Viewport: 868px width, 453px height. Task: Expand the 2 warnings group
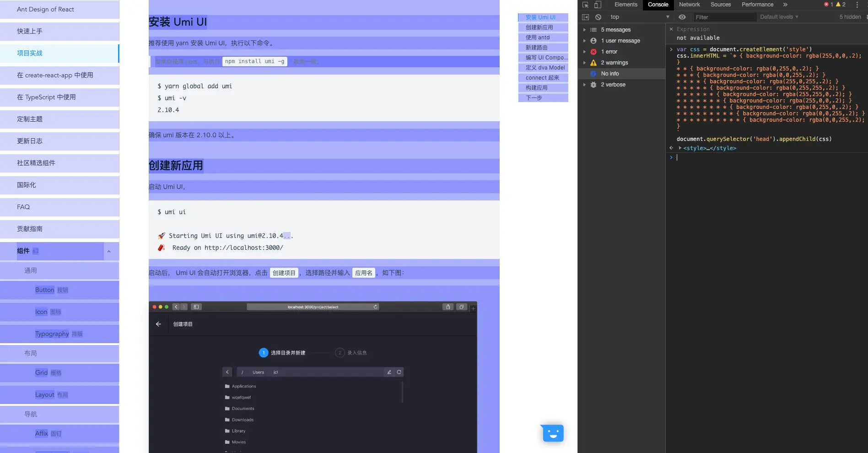click(x=584, y=63)
